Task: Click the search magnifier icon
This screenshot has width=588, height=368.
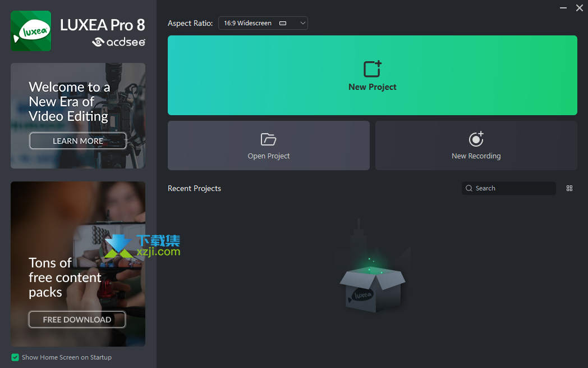Action: click(x=469, y=188)
